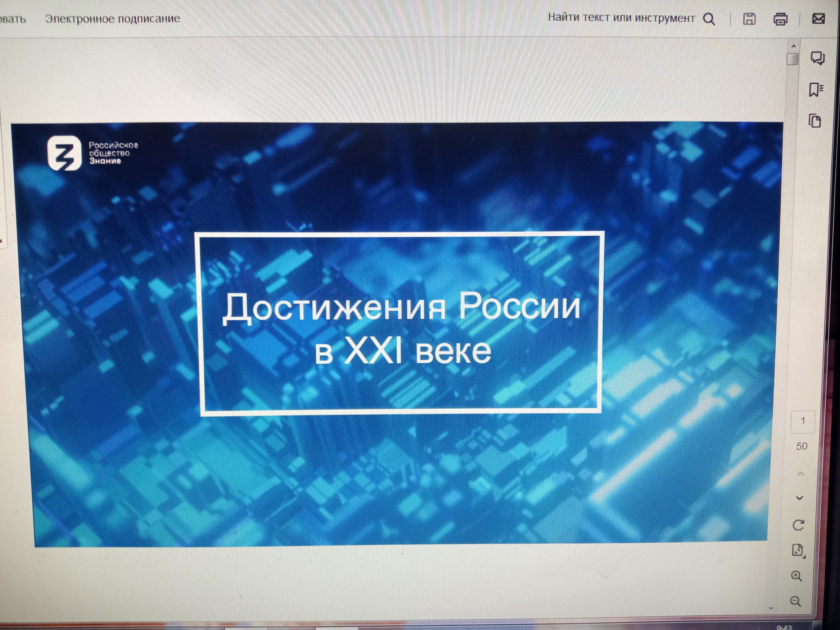Print the document using the printer icon
The width and height of the screenshot is (840, 630).
tap(780, 19)
